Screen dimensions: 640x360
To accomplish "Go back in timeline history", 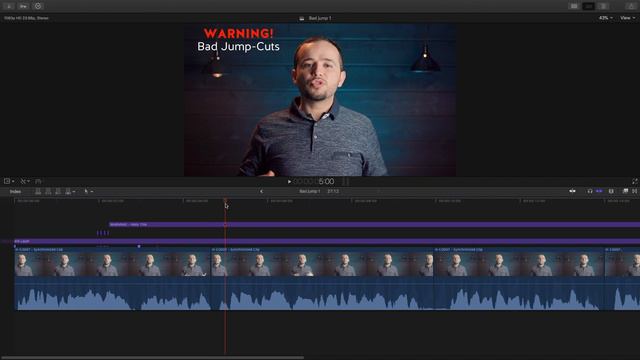I will coord(262,191).
